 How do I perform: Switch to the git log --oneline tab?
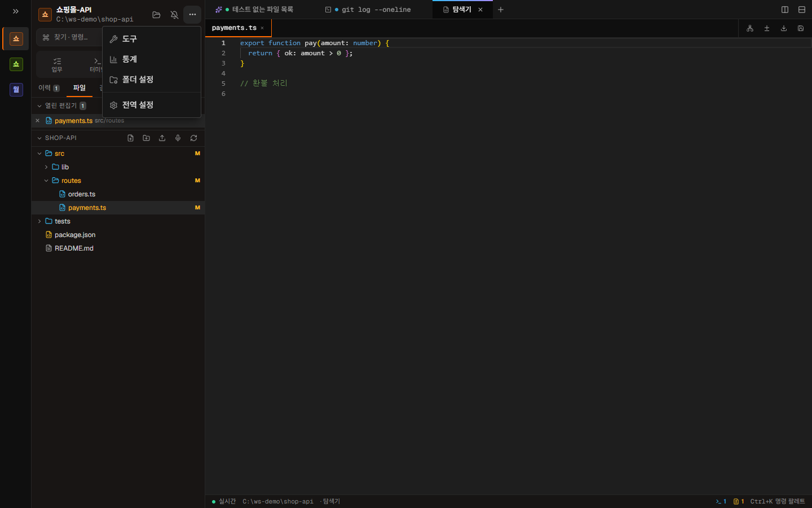click(x=374, y=10)
